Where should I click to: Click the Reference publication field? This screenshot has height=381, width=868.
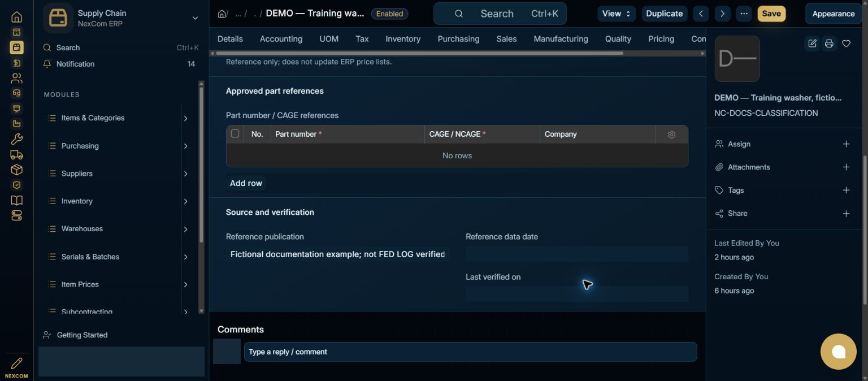(x=337, y=254)
